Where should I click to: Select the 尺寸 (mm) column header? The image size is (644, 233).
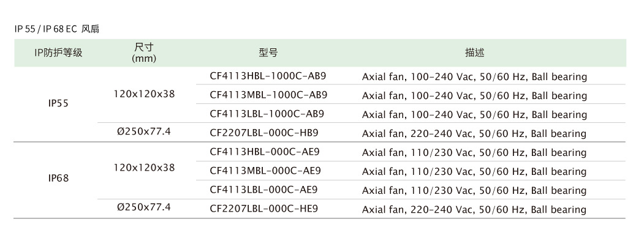tap(144, 53)
